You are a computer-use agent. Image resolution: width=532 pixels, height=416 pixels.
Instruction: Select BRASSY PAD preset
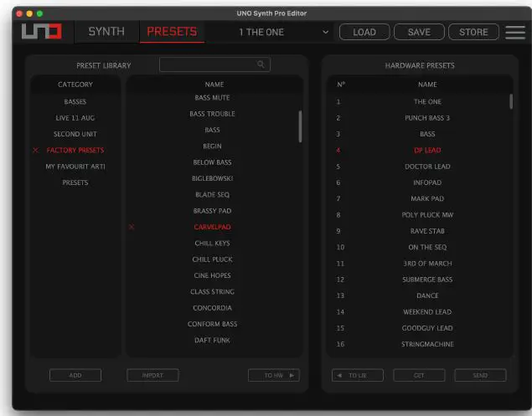click(x=213, y=211)
